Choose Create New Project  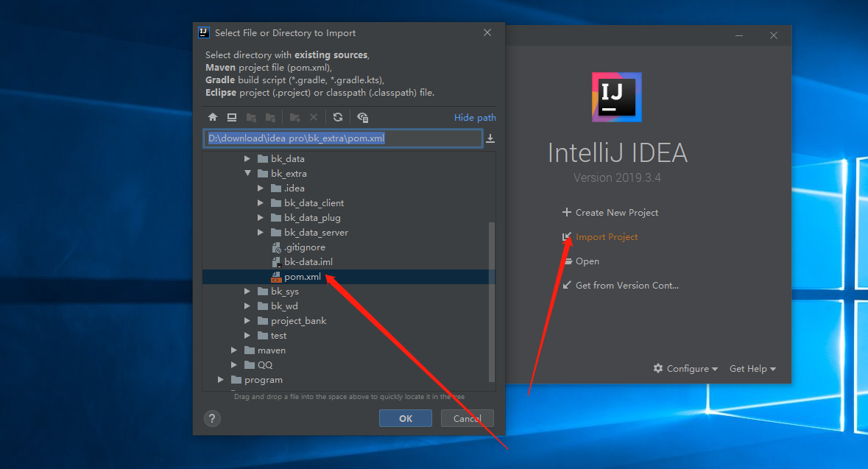point(617,213)
